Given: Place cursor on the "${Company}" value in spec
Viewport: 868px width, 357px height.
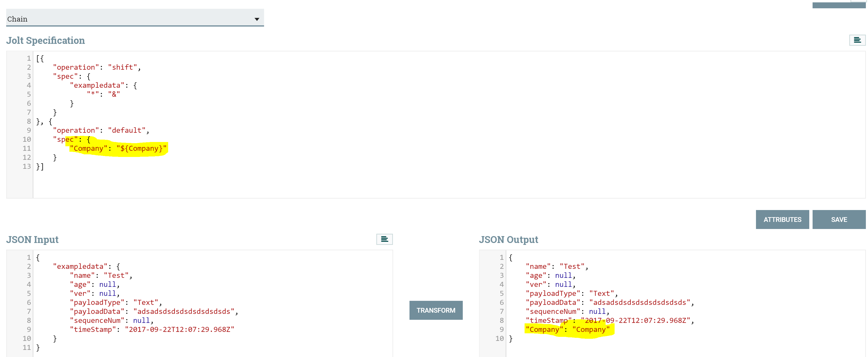Looking at the screenshot, I should pyautogui.click(x=142, y=148).
